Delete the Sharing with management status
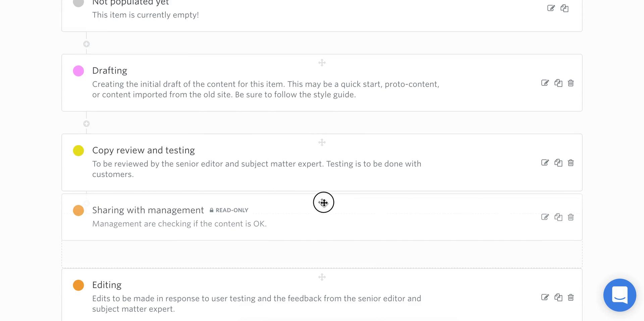644x321 pixels. pyautogui.click(x=571, y=217)
